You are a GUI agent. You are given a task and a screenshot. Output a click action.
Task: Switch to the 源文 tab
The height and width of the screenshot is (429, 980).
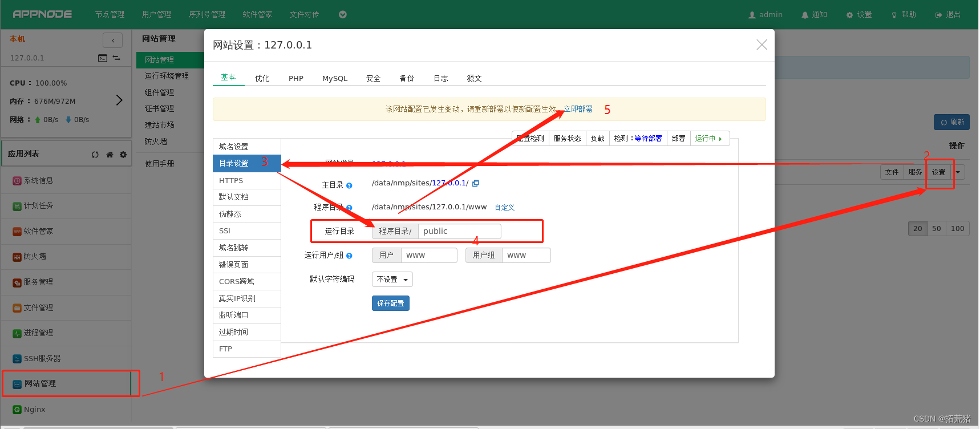(x=474, y=78)
